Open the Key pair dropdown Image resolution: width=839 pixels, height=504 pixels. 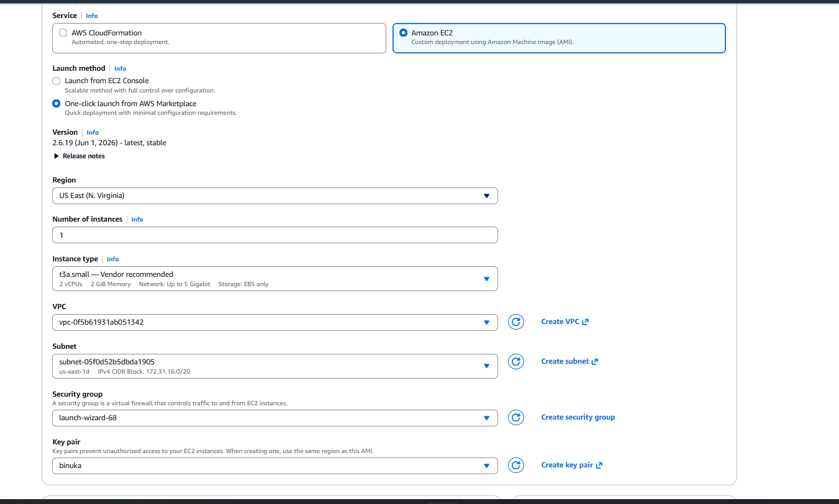click(275, 466)
